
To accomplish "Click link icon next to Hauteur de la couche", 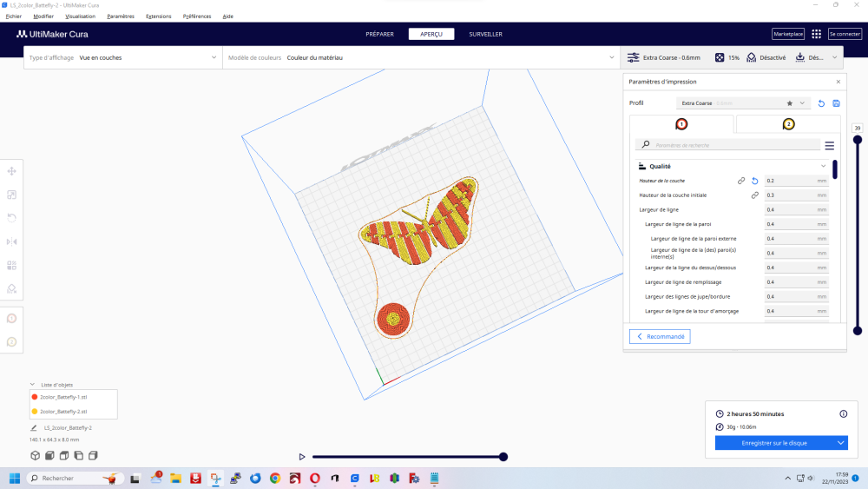I will pyautogui.click(x=741, y=181).
